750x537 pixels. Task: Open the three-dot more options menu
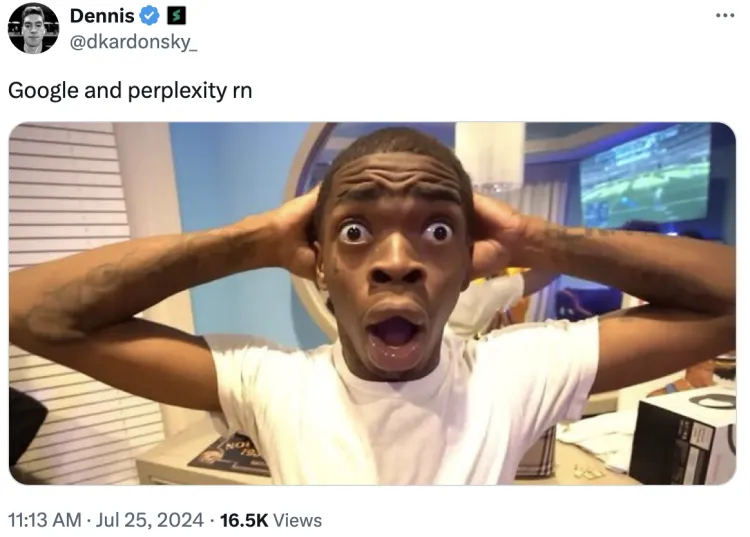(725, 16)
